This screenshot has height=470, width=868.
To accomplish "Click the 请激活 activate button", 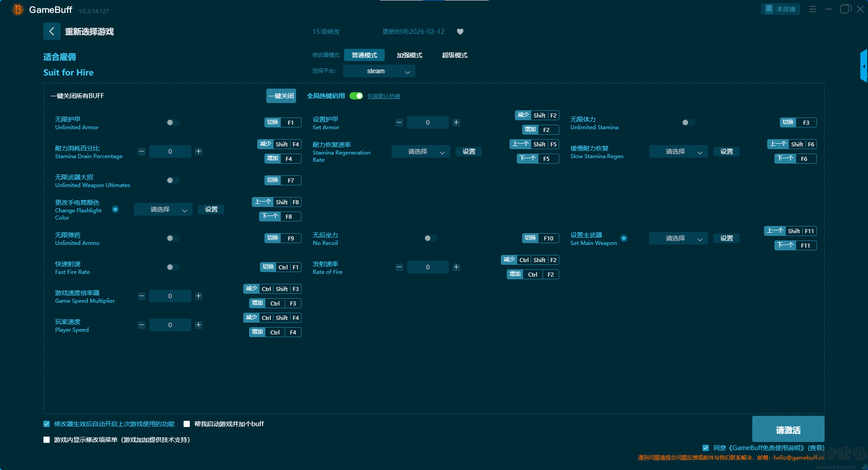I will tap(788, 429).
